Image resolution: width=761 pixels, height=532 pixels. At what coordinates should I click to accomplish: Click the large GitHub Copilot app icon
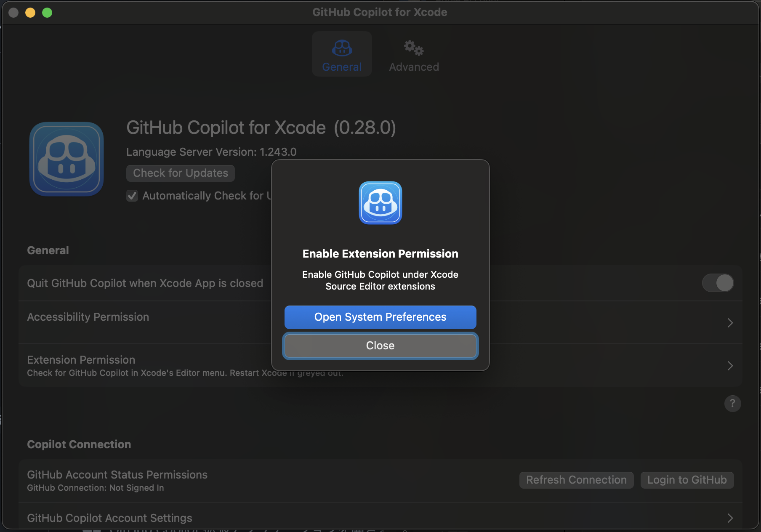coord(67,159)
